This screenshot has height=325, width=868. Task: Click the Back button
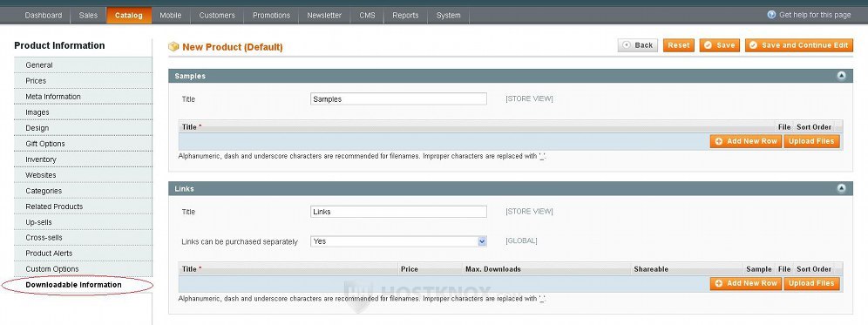coord(638,45)
